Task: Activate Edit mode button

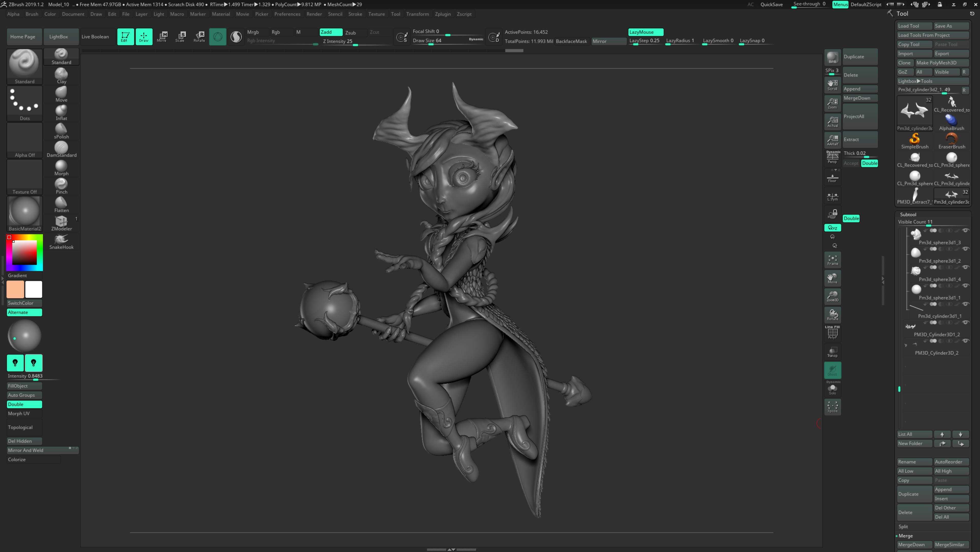Action: (125, 37)
